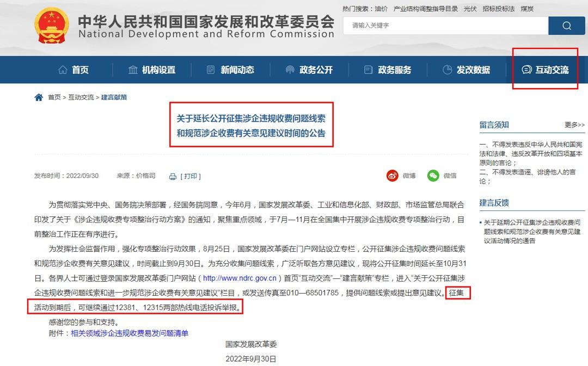Click inside the keyword search field

coord(445,26)
